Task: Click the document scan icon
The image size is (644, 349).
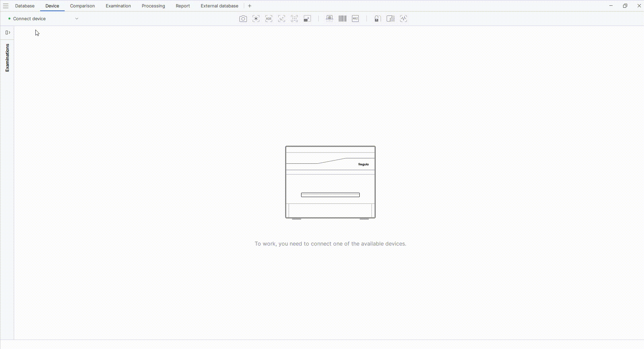Action: [x=330, y=19]
